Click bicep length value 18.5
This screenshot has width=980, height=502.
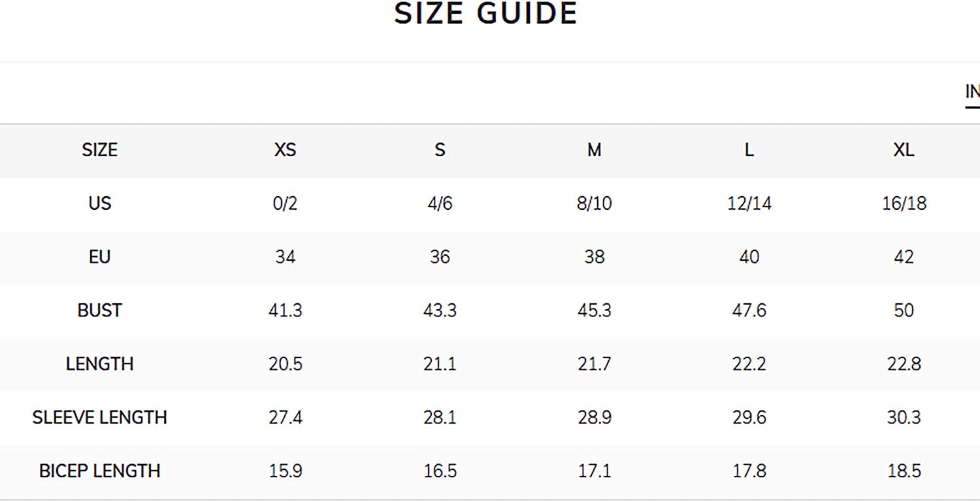click(904, 471)
